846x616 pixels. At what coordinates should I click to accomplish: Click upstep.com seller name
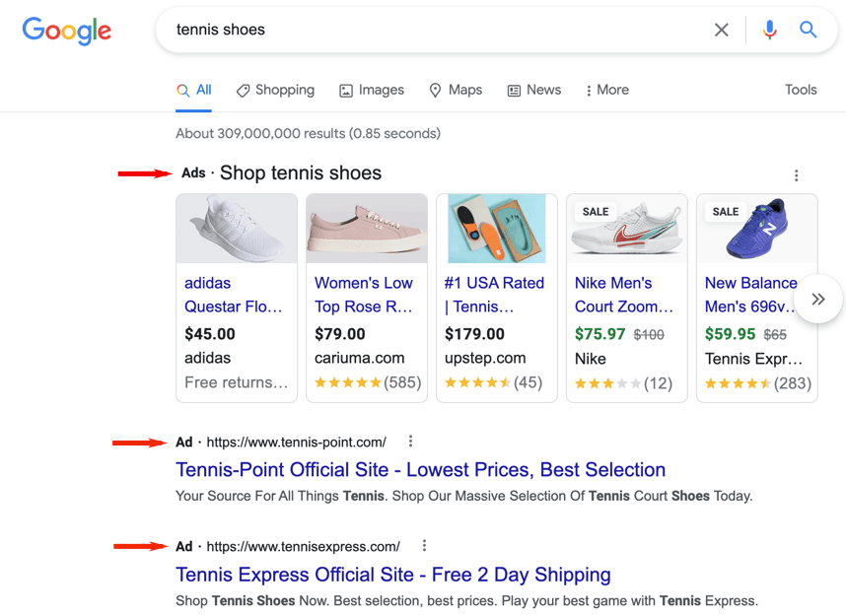tap(485, 358)
